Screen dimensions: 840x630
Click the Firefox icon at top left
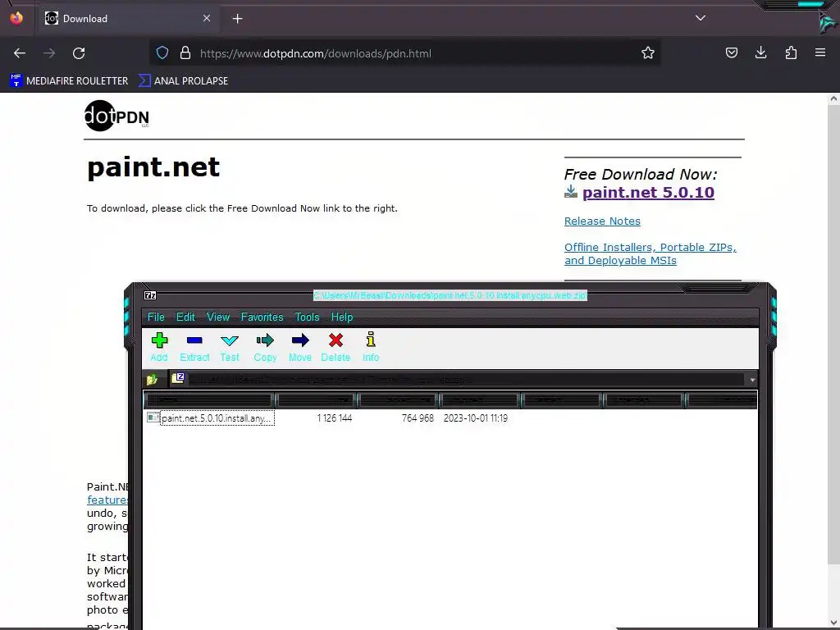[x=16, y=18]
